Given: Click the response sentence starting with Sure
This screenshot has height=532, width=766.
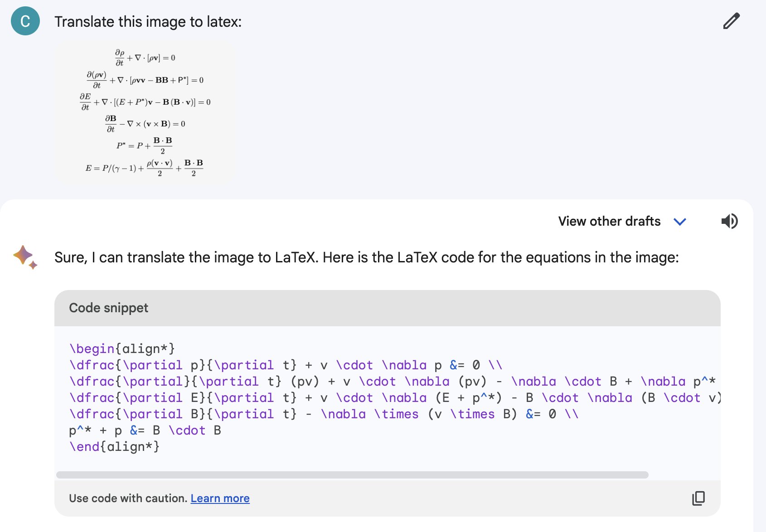Looking at the screenshot, I should (x=366, y=257).
